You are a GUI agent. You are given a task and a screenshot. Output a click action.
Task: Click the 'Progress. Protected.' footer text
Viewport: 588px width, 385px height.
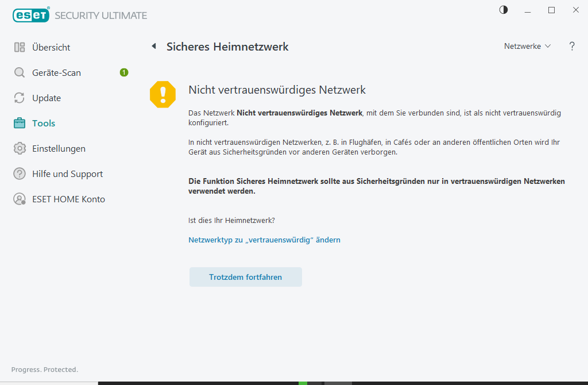[45, 369]
